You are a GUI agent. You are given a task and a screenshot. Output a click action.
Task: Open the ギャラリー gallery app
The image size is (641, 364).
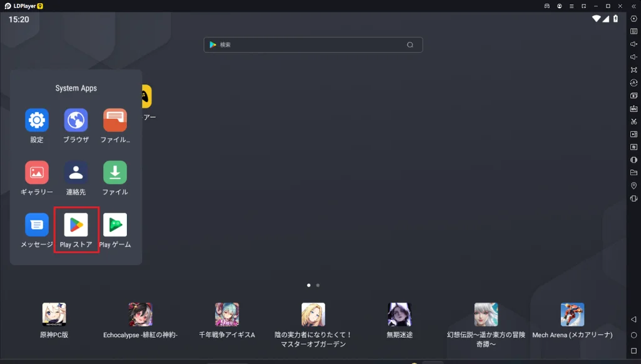[x=37, y=173]
